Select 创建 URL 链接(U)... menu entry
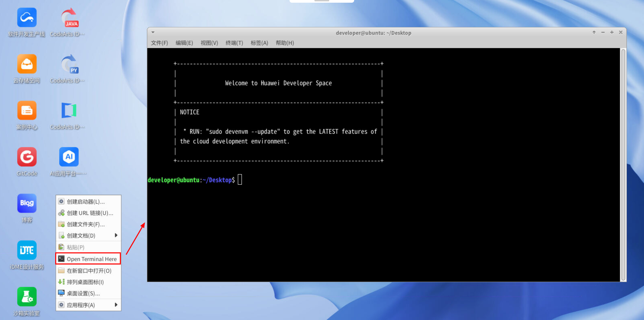 88,213
